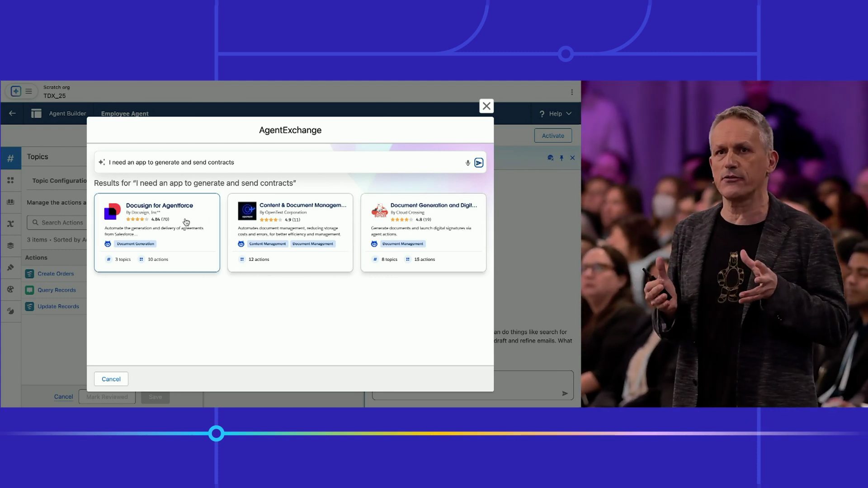Click the four-squares icon in left sidebar

click(10, 180)
